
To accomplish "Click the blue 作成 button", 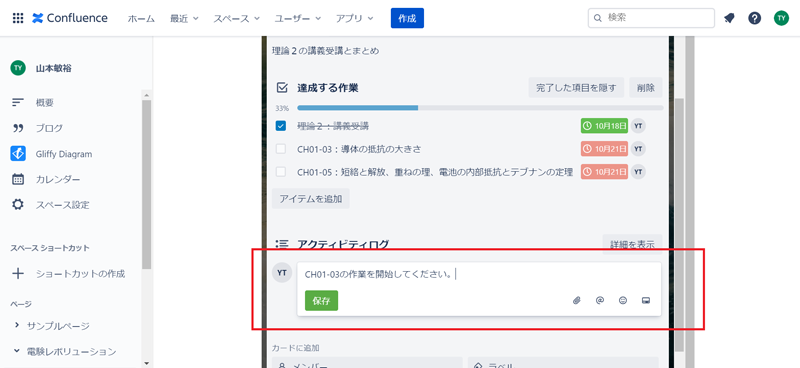I will click(x=407, y=18).
